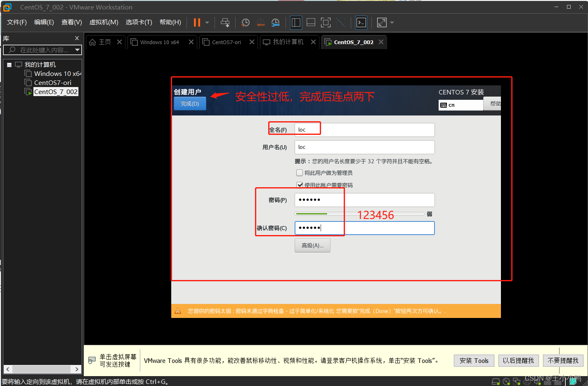Image resolution: width=588 pixels, height=386 pixels.
Task: Show the console view
Action: (361, 23)
